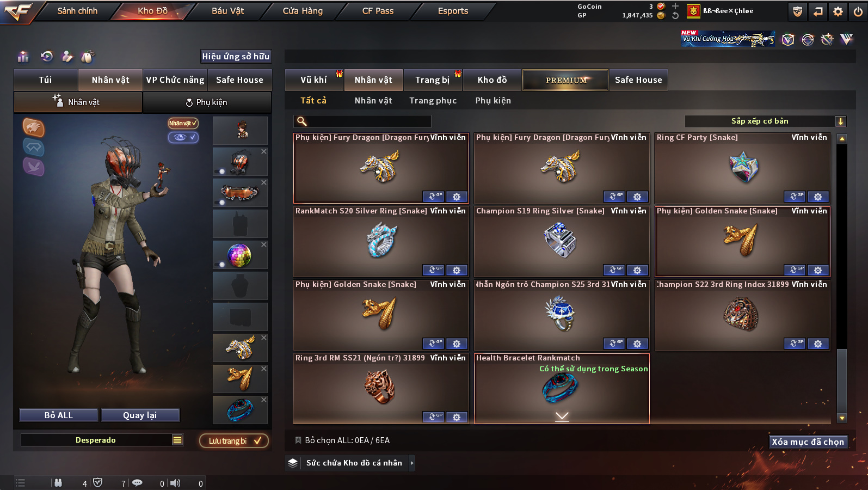
Task: Toggle the eye visibility switch on the character
Action: [183, 137]
